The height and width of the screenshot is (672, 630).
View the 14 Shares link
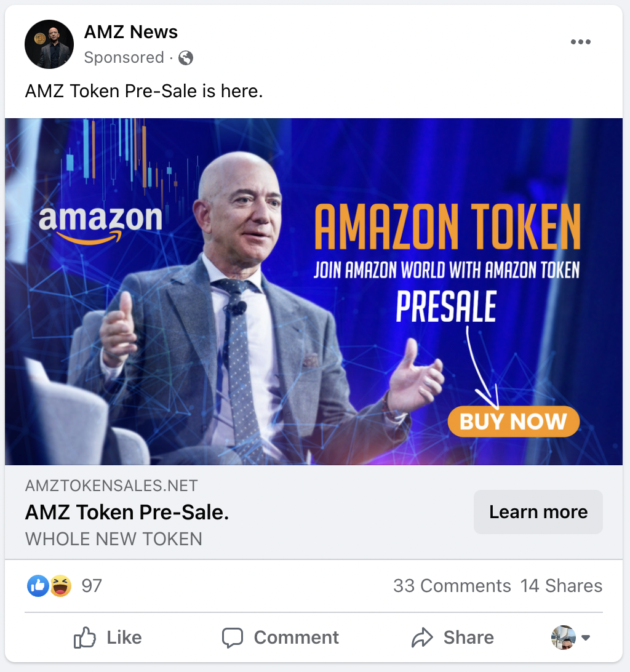pyautogui.click(x=562, y=586)
